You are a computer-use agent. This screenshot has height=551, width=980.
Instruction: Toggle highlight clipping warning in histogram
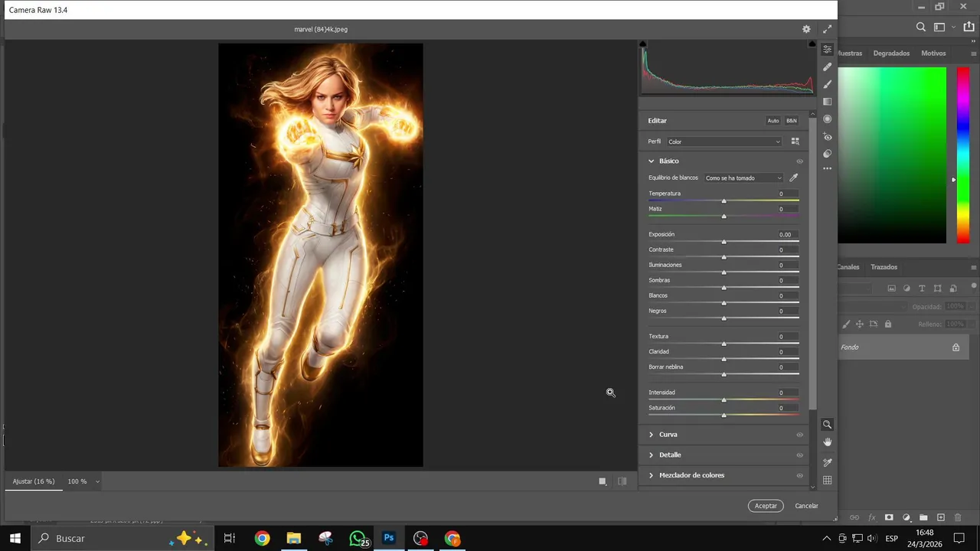pos(812,44)
